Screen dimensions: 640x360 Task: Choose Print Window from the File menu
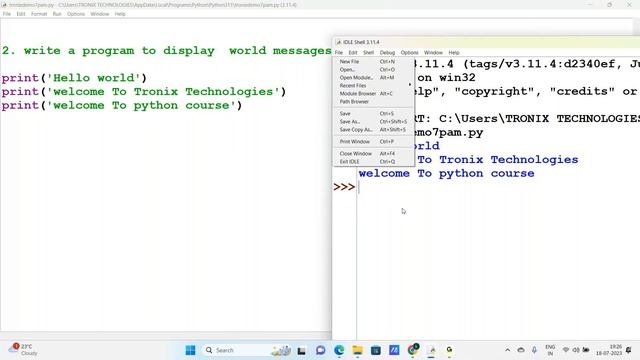click(374, 141)
